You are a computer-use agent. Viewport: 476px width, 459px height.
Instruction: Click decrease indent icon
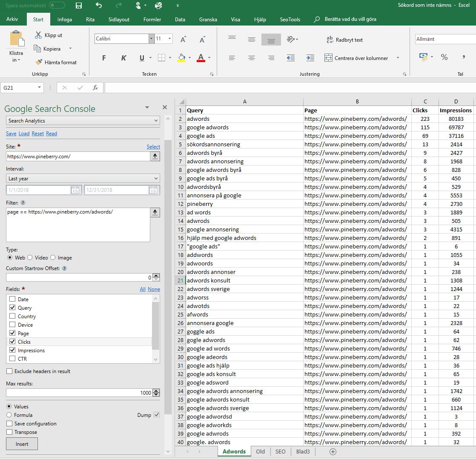pos(291,57)
